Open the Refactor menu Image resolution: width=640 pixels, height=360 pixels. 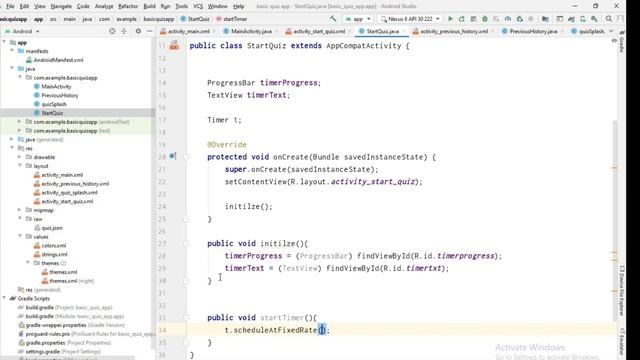coord(128,6)
